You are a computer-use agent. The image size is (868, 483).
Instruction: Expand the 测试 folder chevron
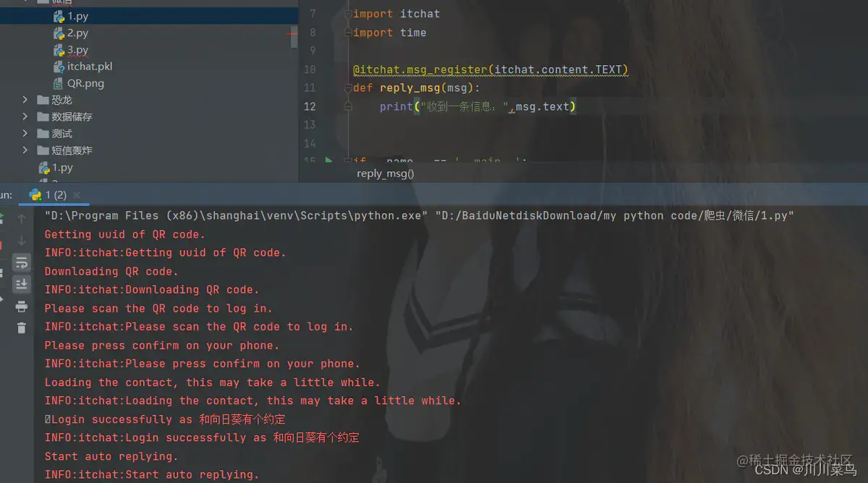25,134
